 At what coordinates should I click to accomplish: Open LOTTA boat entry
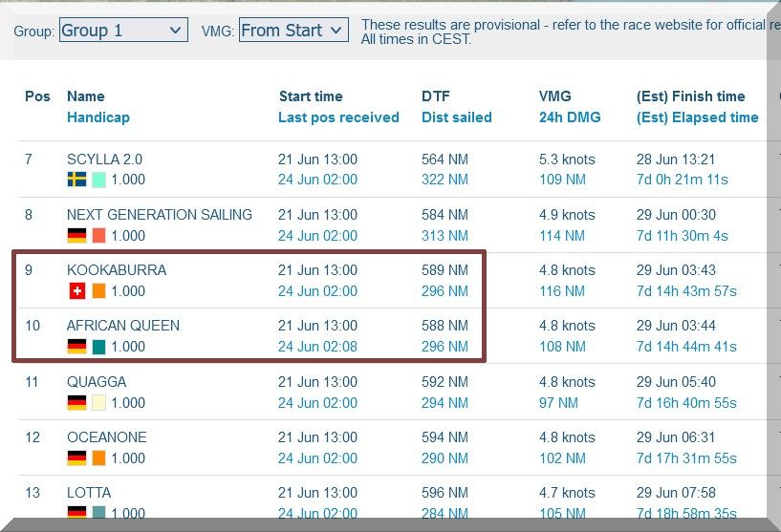(x=89, y=493)
